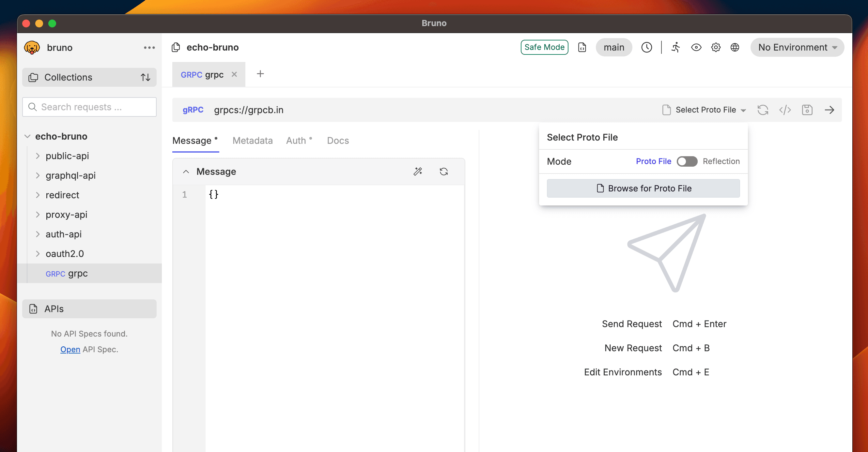Open collection settings gear icon
Viewport: 868px width, 452px height.
pos(716,47)
